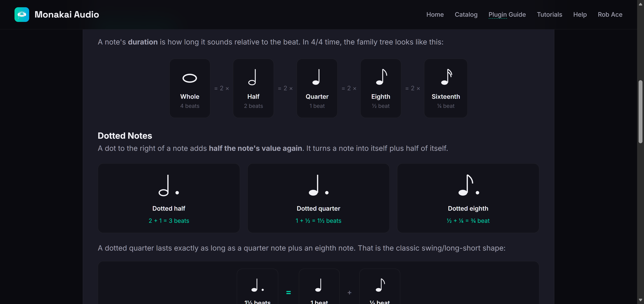644x304 pixels.
Task: Click the sixteenth note symbol
Action: click(446, 77)
